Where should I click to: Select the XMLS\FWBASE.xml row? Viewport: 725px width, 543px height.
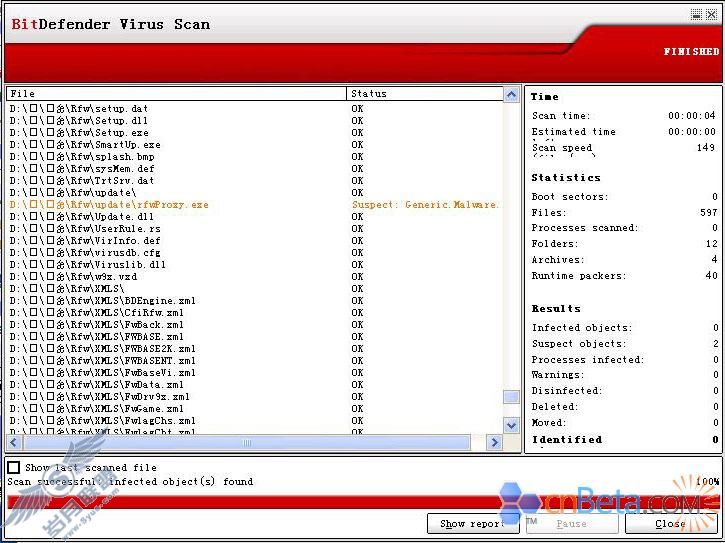pyautogui.click(x=255, y=337)
